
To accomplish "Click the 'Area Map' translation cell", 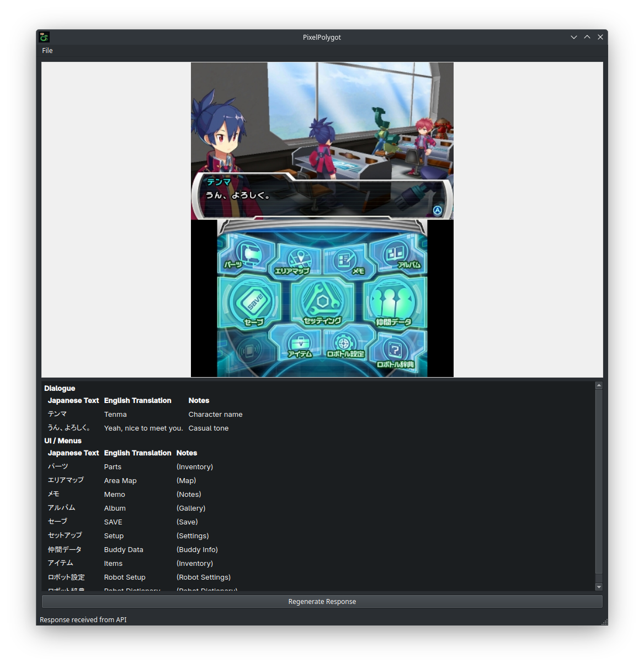I will pyautogui.click(x=120, y=481).
